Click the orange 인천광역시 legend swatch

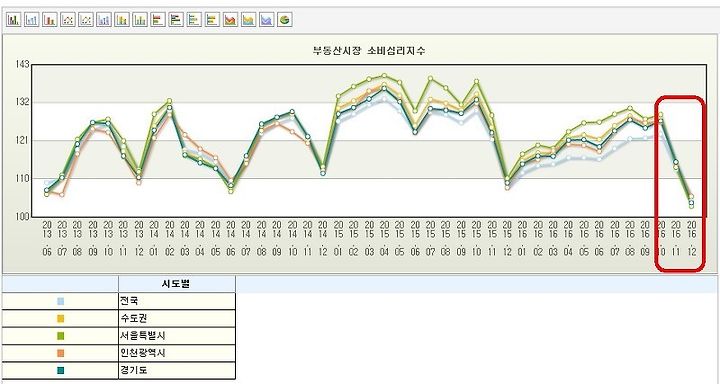pos(61,353)
